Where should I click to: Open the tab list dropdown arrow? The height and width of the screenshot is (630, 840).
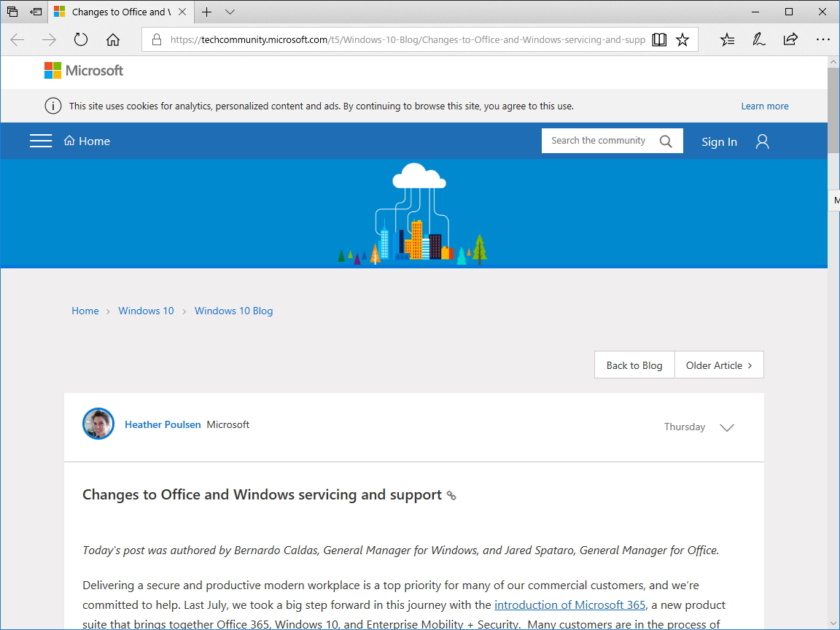[x=229, y=12]
